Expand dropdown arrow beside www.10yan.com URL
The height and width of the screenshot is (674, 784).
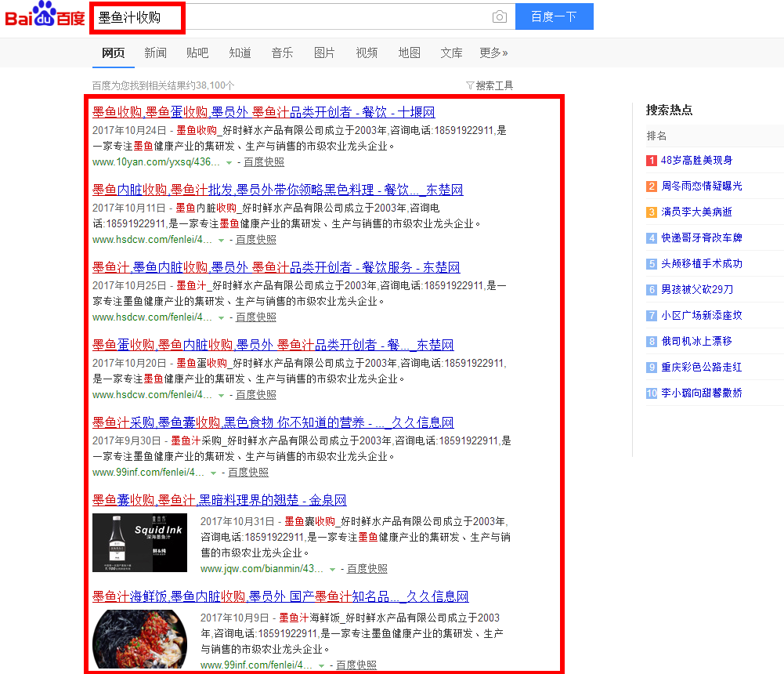pyautogui.click(x=229, y=163)
